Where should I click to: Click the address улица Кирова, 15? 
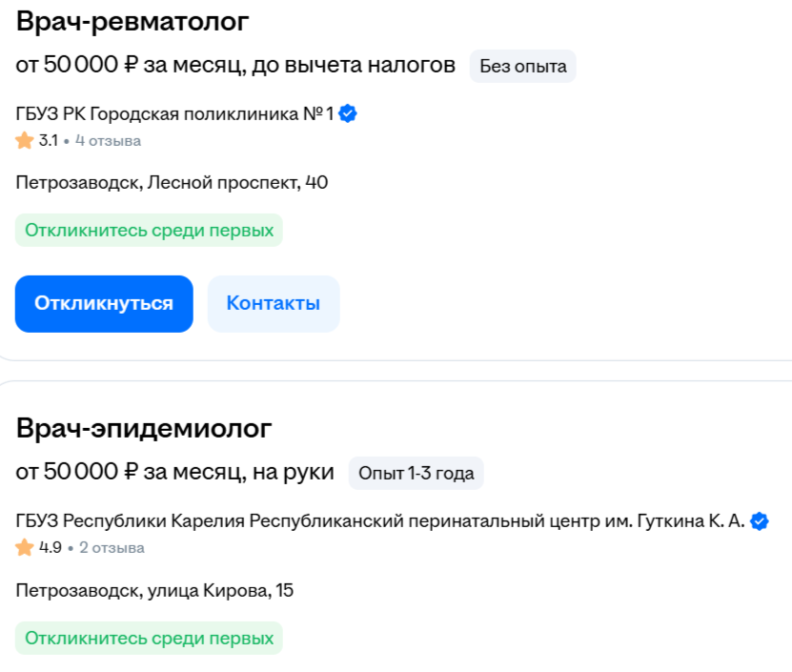(154, 590)
